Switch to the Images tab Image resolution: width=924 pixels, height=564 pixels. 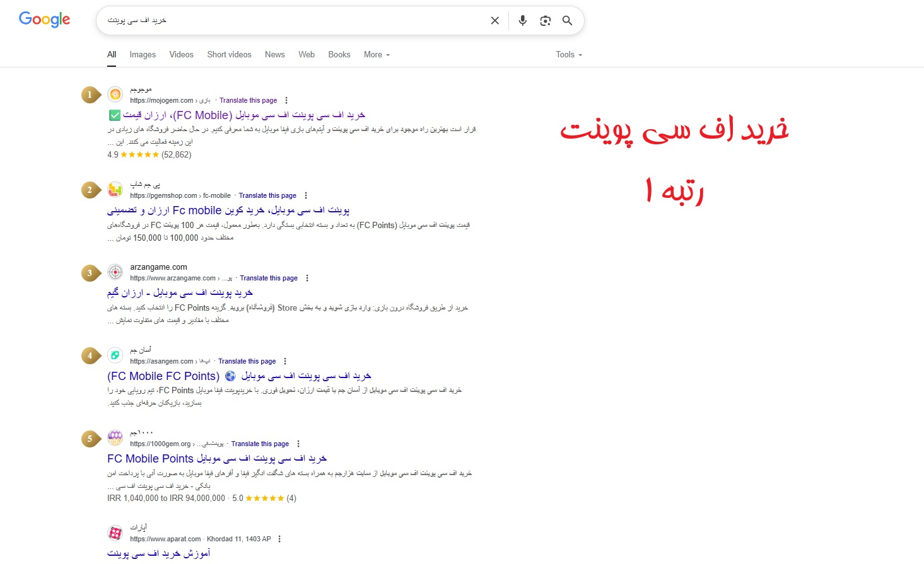point(143,55)
